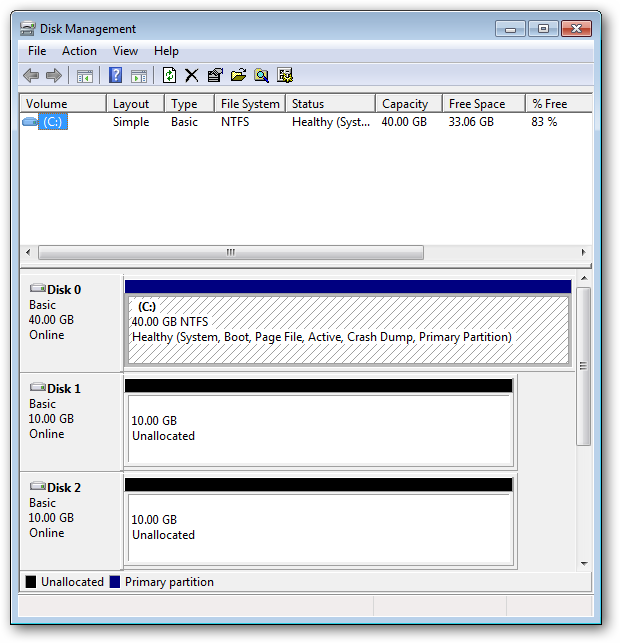This screenshot has height=643, width=620.
Task: Open the Properties toolbar icon
Action: [x=215, y=75]
